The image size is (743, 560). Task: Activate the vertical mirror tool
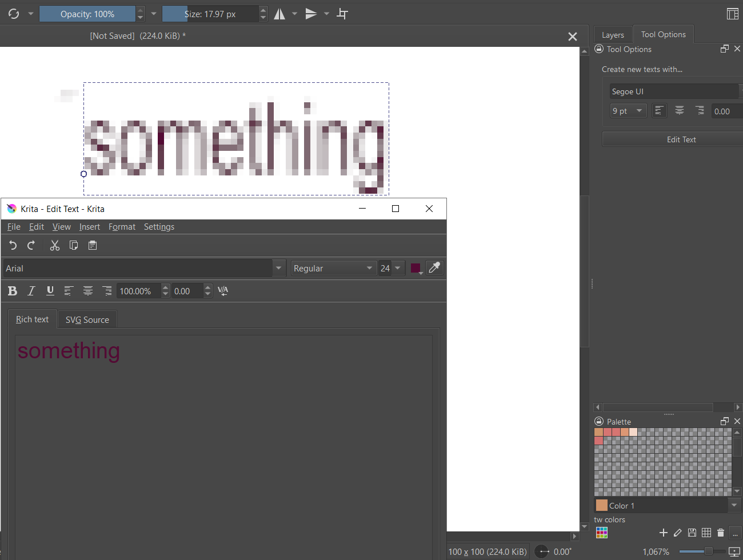pos(311,14)
